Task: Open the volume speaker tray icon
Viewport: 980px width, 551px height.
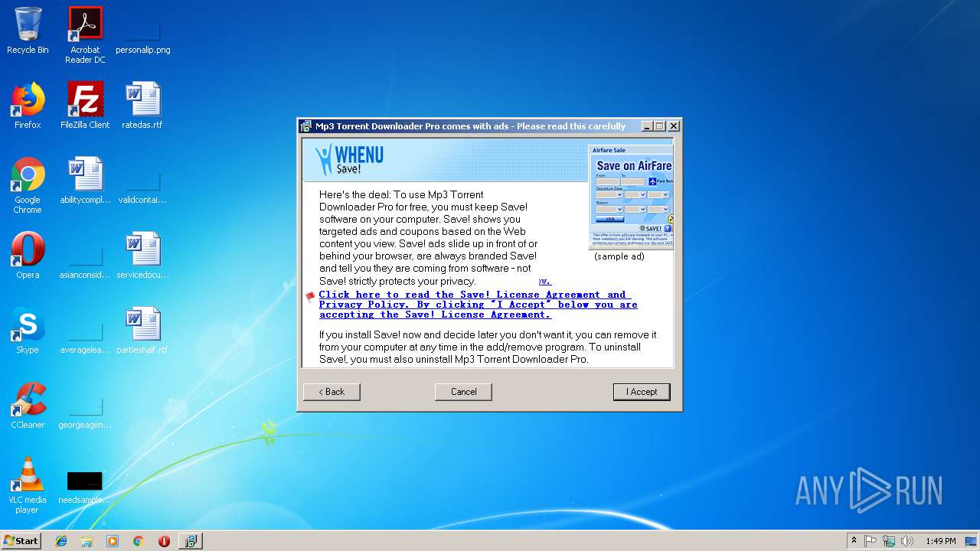Action: pos(907,541)
